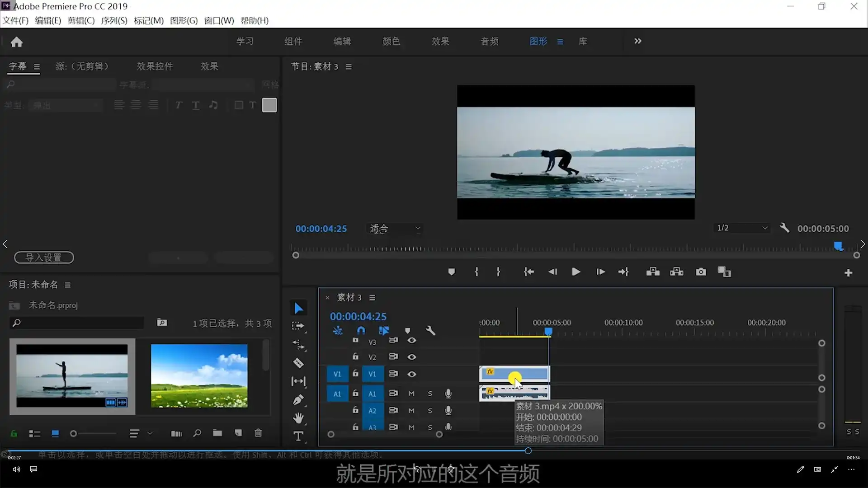Click the Add Marker icon under the program monitor
Viewport: 868px width, 488px height.
(452, 272)
